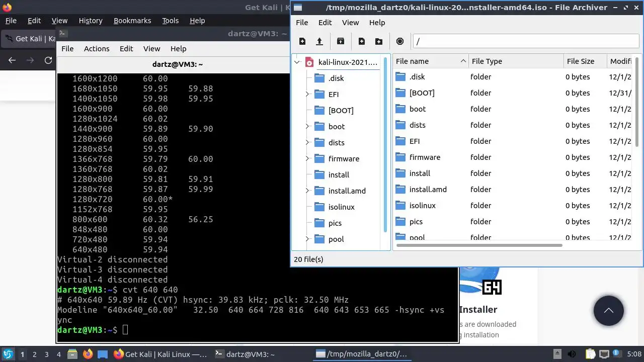Switch to workspace 4 in taskbar
Image resolution: width=644 pixels, height=362 pixels.
click(x=59, y=354)
